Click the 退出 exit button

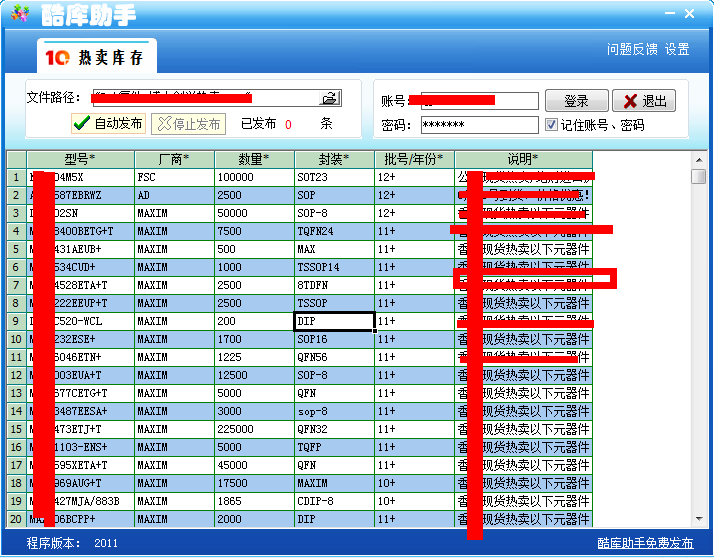click(x=644, y=101)
